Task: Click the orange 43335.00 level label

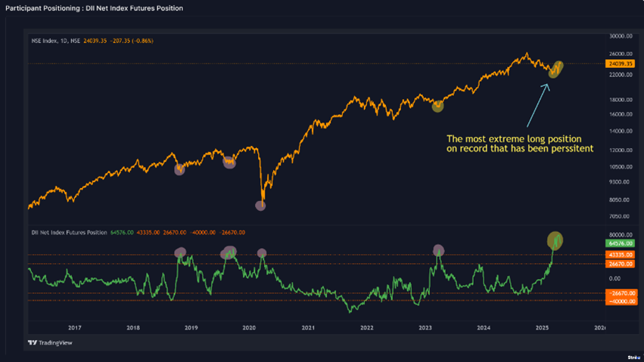Action: 621,255
